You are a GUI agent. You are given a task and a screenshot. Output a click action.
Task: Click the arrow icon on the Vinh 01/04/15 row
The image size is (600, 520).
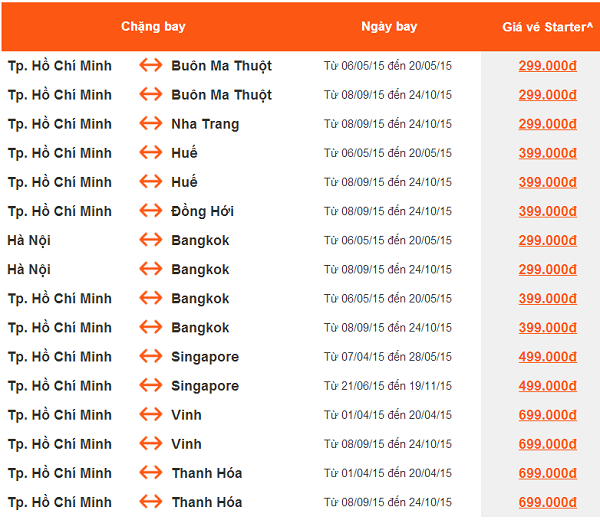[151, 414]
